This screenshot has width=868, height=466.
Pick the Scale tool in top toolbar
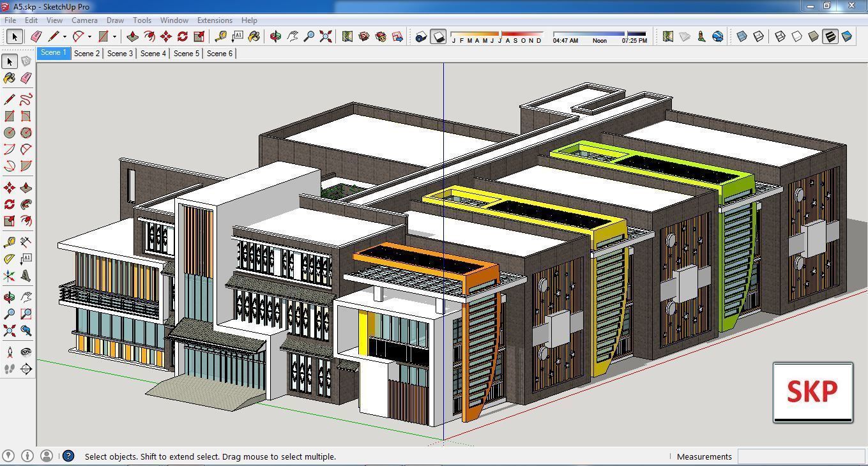coord(199,36)
